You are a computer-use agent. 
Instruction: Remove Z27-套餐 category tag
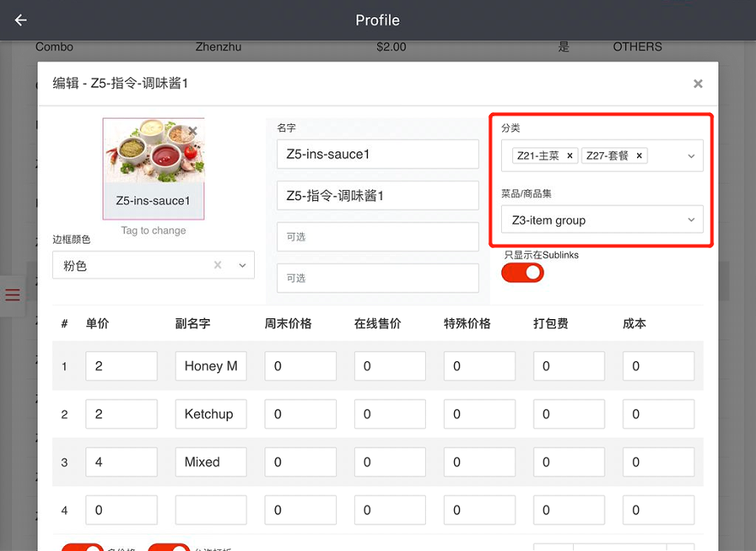[x=640, y=156]
